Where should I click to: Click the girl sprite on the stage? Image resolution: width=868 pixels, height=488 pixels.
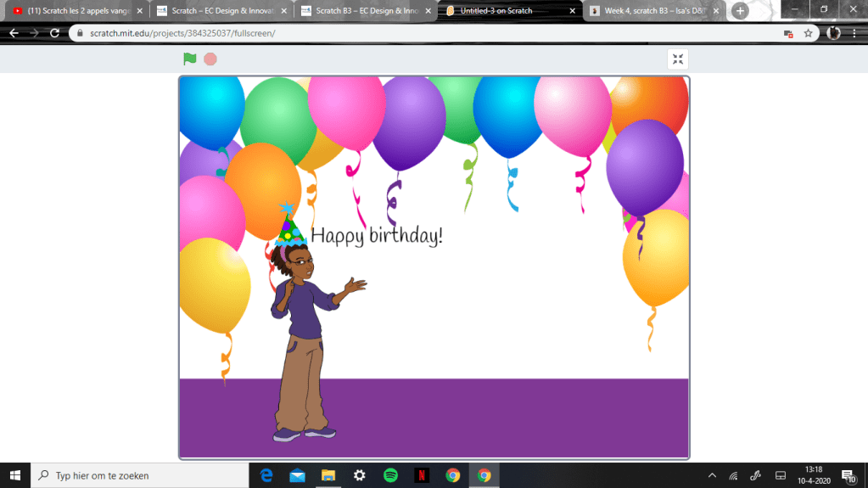tap(303, 339)
